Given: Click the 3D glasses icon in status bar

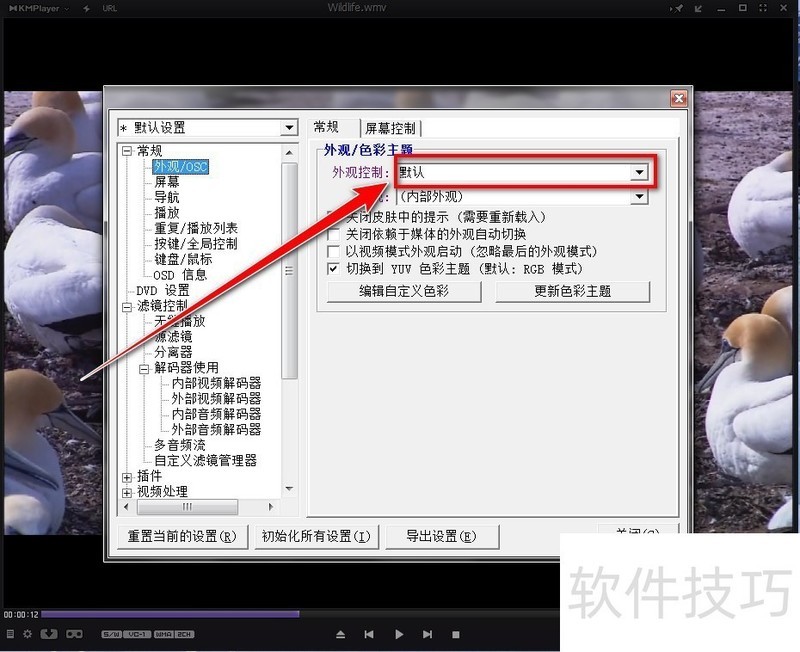Looking at the screenshot, I should (x=74, y=633).
